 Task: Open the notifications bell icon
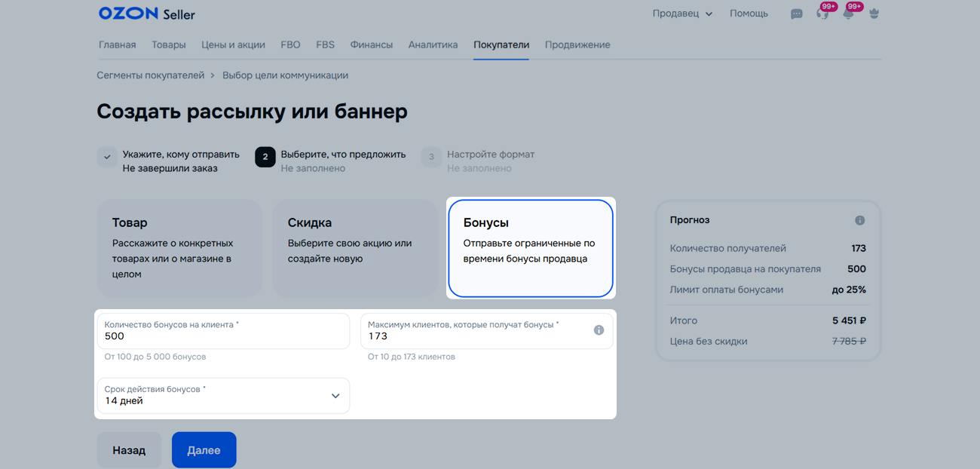(850, 13)
